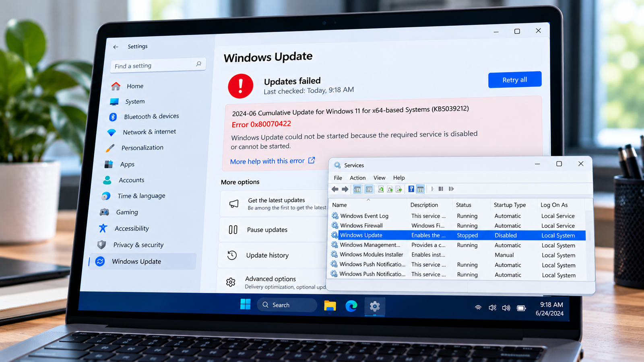
Task: Click the Restart Service toolbar icon
Action: 451,189
